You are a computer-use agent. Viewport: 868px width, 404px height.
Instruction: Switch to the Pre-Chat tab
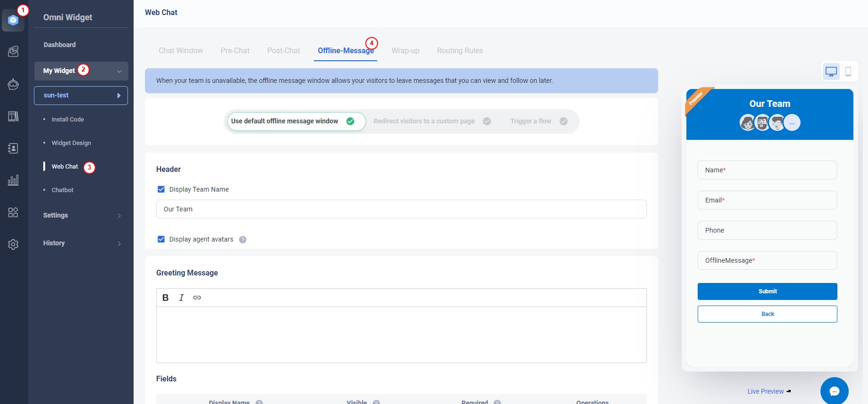tap(235, 50)
